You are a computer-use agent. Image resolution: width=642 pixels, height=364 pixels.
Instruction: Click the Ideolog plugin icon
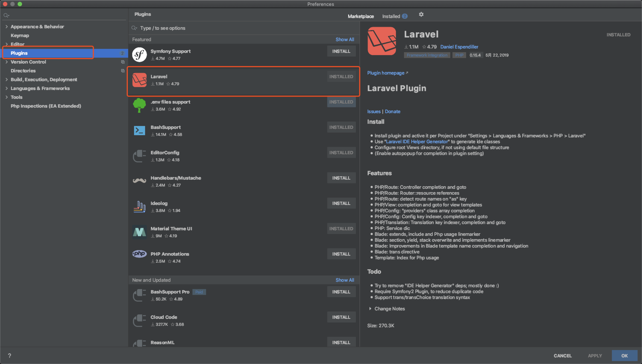coord(139,207)
